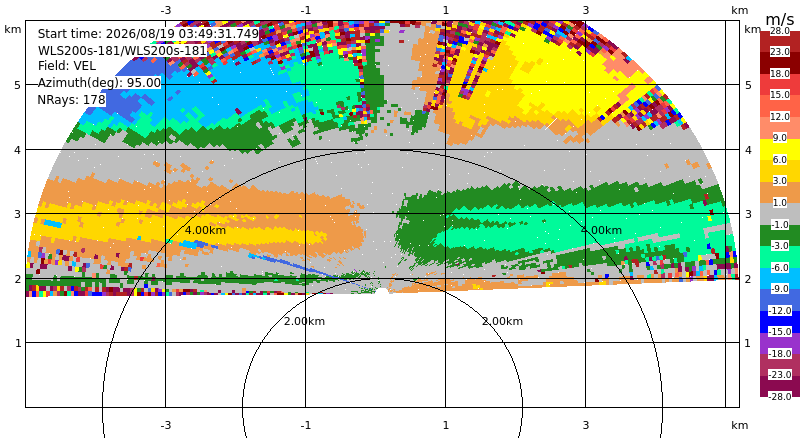Viewport: 800px width, 438px height.
Task: Select the NRays: 178 label
Action: point(71,100)
